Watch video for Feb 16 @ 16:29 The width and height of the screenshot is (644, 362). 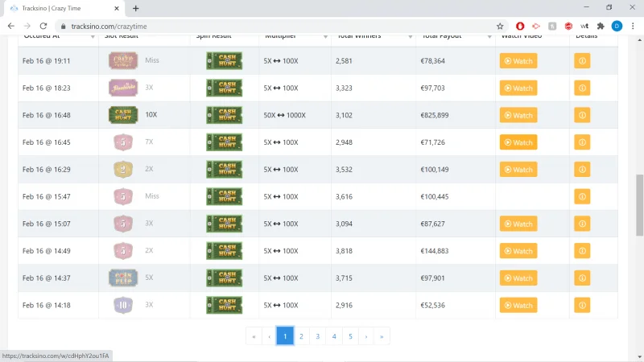tap(518, 170)
